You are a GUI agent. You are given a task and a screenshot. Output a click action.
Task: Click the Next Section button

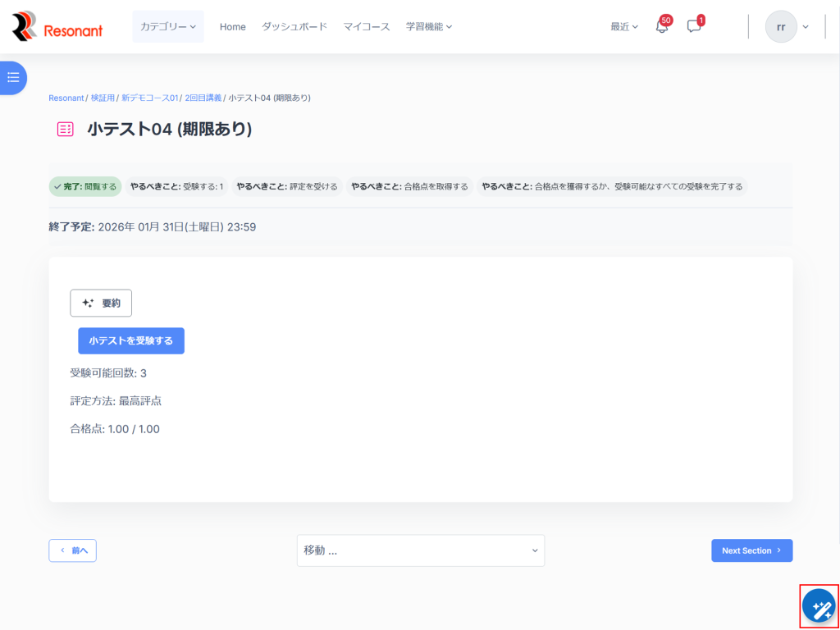(x=751, y=550)
